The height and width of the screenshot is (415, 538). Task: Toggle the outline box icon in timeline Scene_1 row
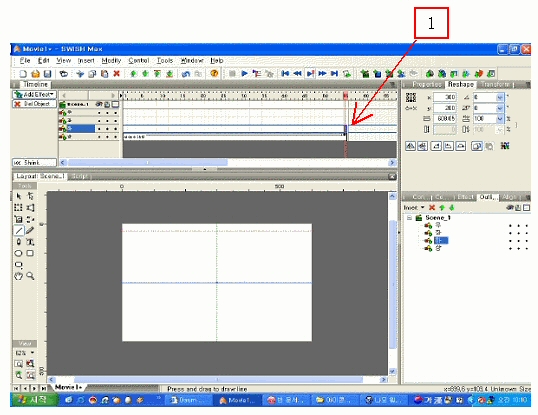[116, 104]
